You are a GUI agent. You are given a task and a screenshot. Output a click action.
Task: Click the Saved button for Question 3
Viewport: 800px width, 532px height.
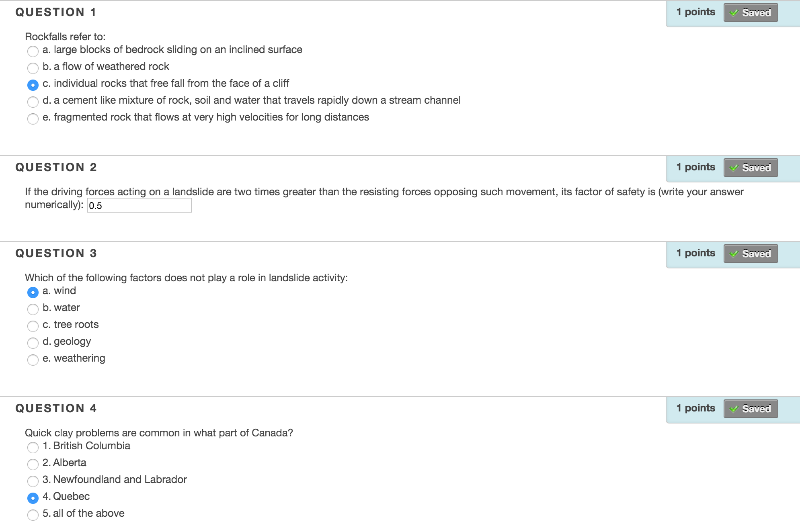(751, 254)
